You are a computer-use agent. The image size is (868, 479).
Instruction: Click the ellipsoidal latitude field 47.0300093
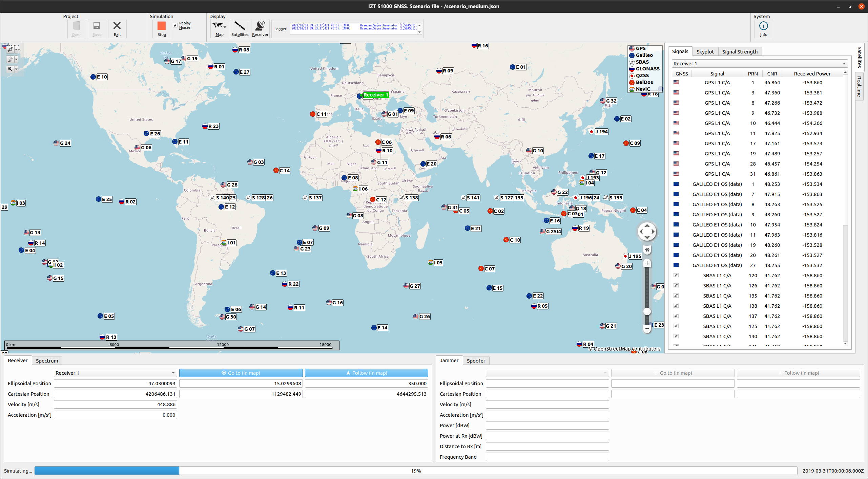pos(115,384)
